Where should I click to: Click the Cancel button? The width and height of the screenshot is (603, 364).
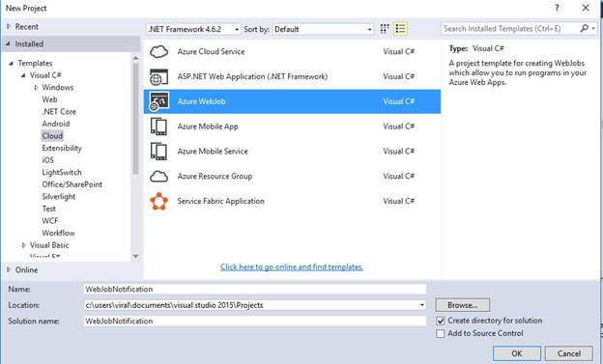pos(569,353)
